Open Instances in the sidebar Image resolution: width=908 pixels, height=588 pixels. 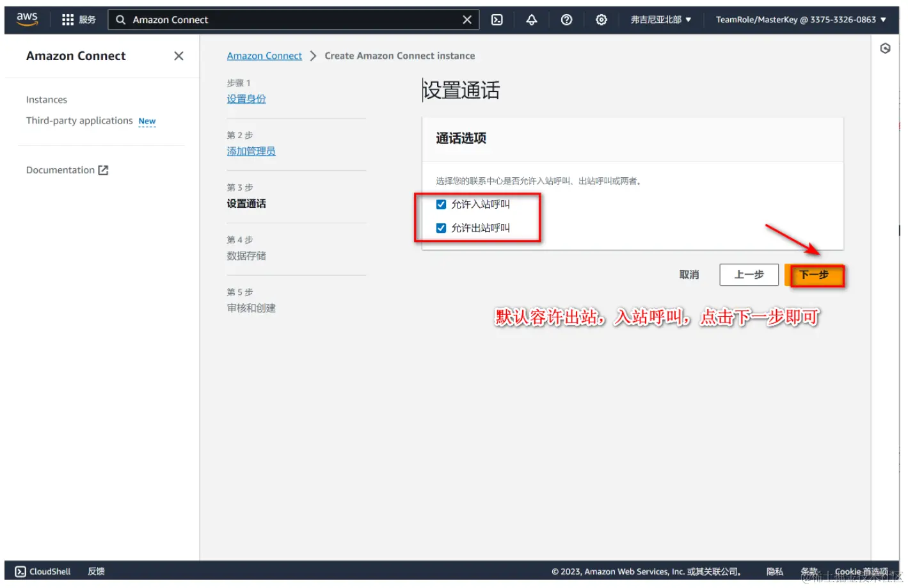coord(47,100)
